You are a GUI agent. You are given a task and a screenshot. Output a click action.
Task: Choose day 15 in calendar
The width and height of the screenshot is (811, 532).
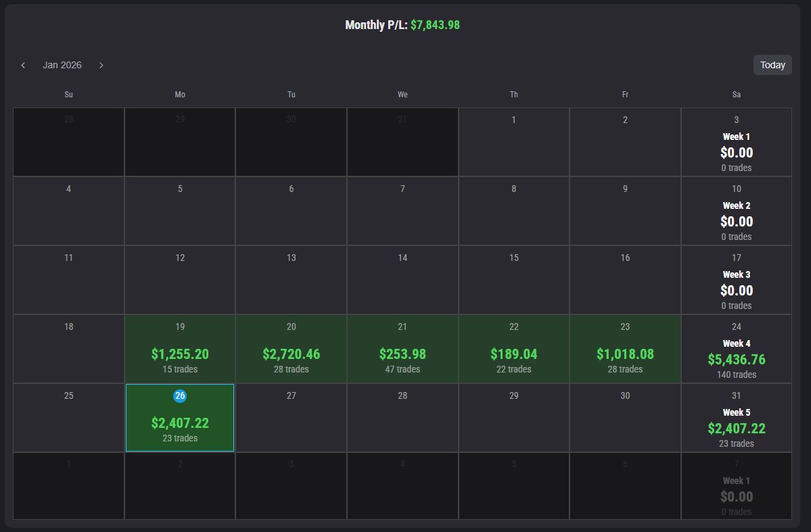click(x=513, y=280)
